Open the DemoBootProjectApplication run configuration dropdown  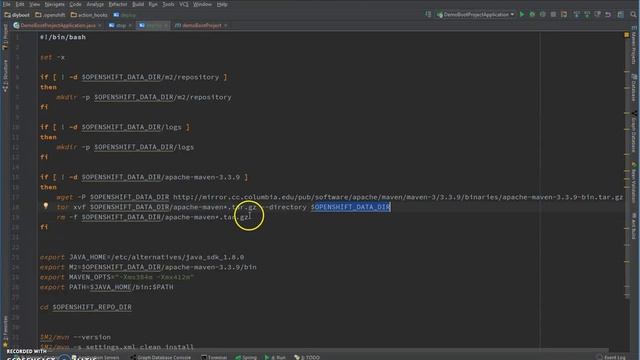tap(476, 15)
